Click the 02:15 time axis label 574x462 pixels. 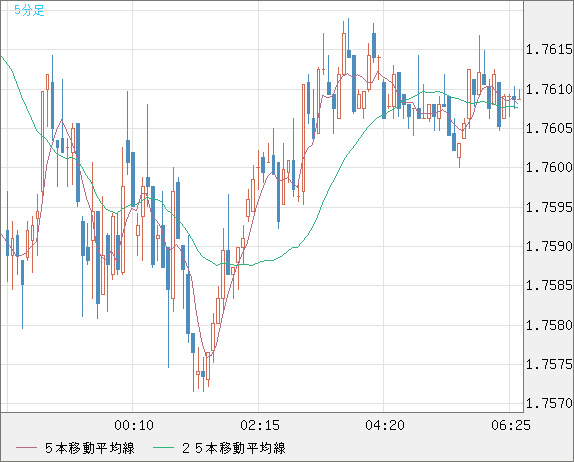coord(260,425)
